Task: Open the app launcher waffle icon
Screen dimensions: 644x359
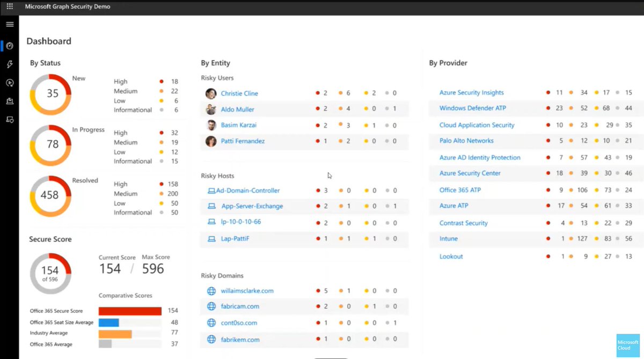Action: pyautogui.click(x=10, y=6)
